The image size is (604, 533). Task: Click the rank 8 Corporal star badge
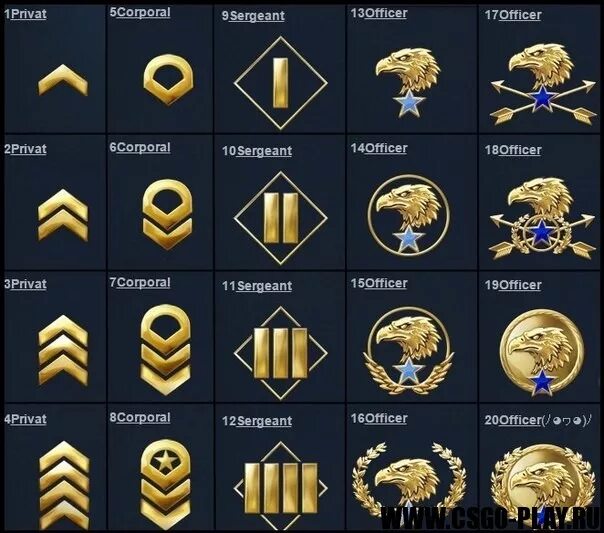point(166,484)
